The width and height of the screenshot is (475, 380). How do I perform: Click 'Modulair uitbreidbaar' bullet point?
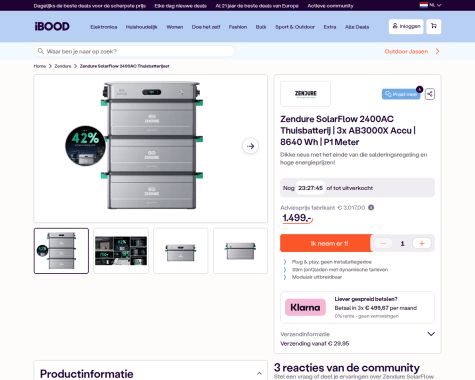click(x=317, y=277)
